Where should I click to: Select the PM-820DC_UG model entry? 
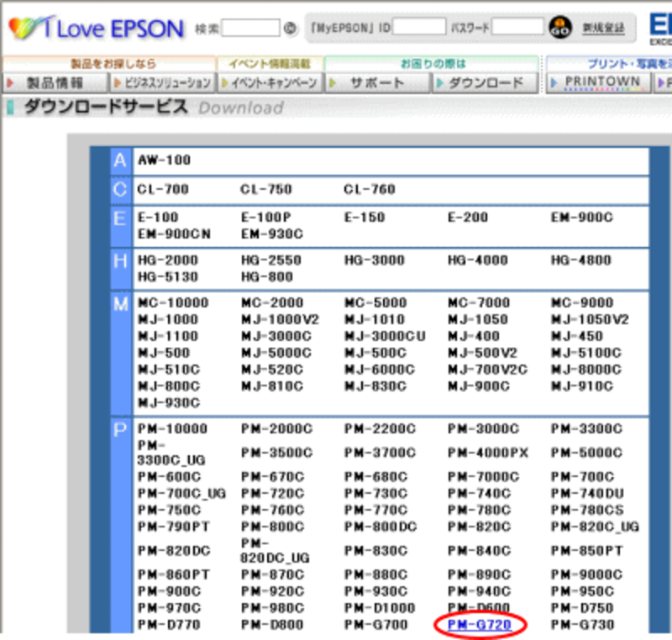(x=275, y=551)
